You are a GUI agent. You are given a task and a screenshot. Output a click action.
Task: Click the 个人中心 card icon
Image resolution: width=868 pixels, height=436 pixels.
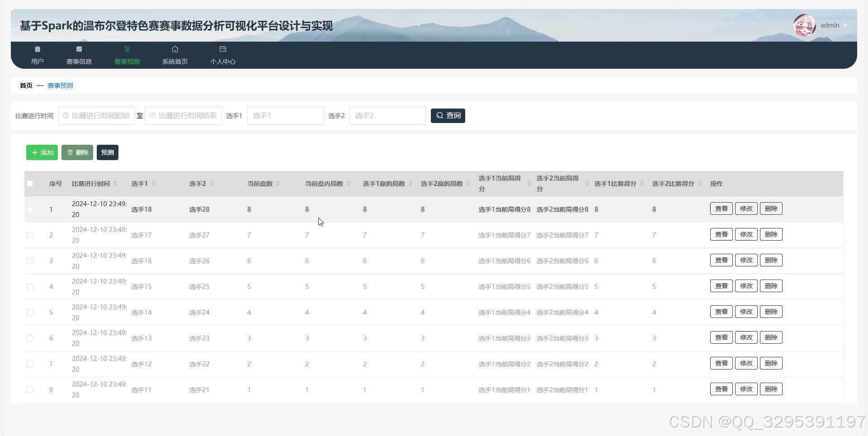223,49
